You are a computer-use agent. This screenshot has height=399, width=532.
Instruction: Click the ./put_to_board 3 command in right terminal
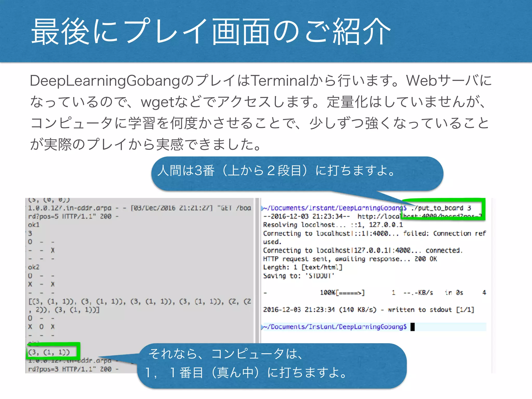tap(441, 208)
